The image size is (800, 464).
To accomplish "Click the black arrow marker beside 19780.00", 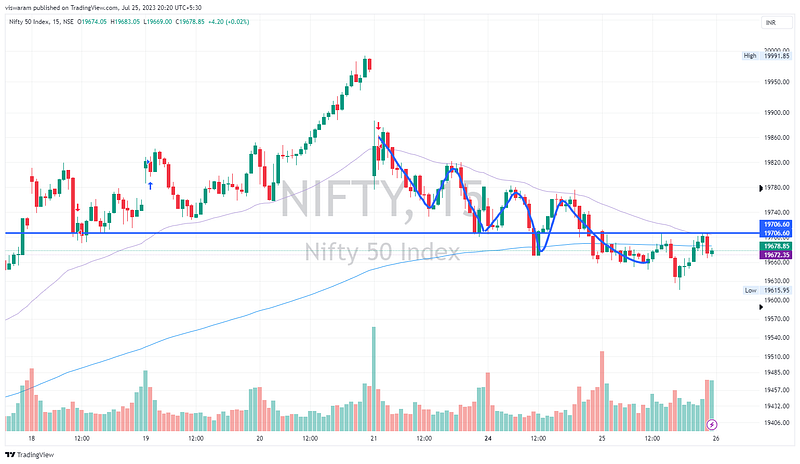I will [x=761, y=188].
